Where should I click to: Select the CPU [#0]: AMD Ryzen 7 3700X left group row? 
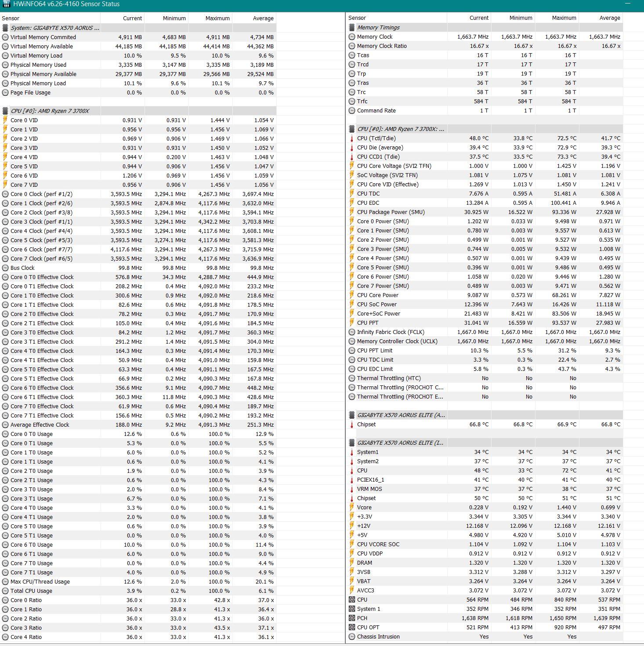pos(138,111)
